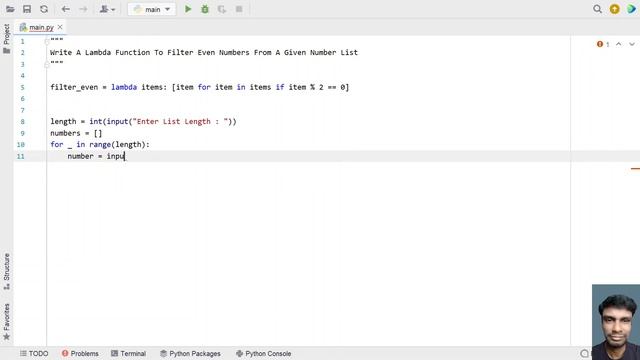640x360 pixels.
Task: Click the 'filter_even' variable name
Action: pos(74,87)
